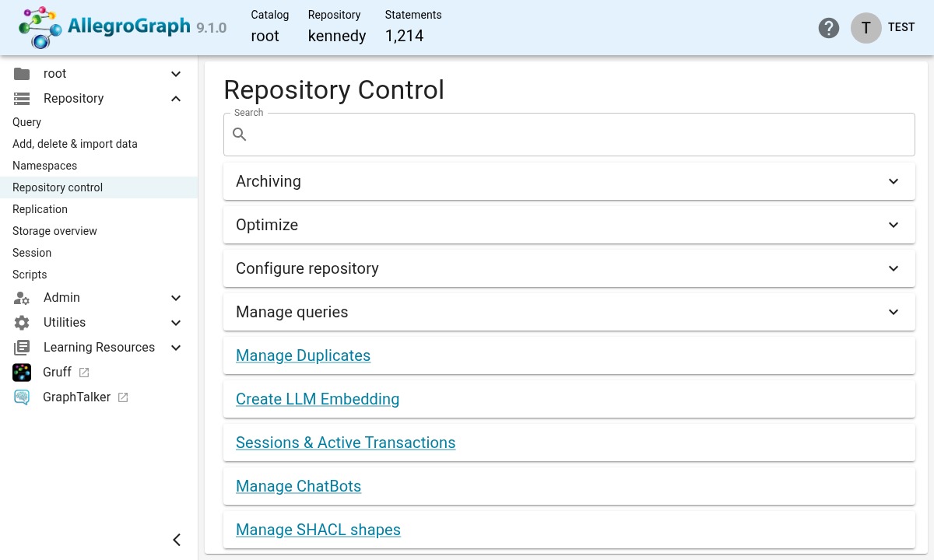Open the Create LLM Embedding link
The image size is (934, 560).
(318, 399)
